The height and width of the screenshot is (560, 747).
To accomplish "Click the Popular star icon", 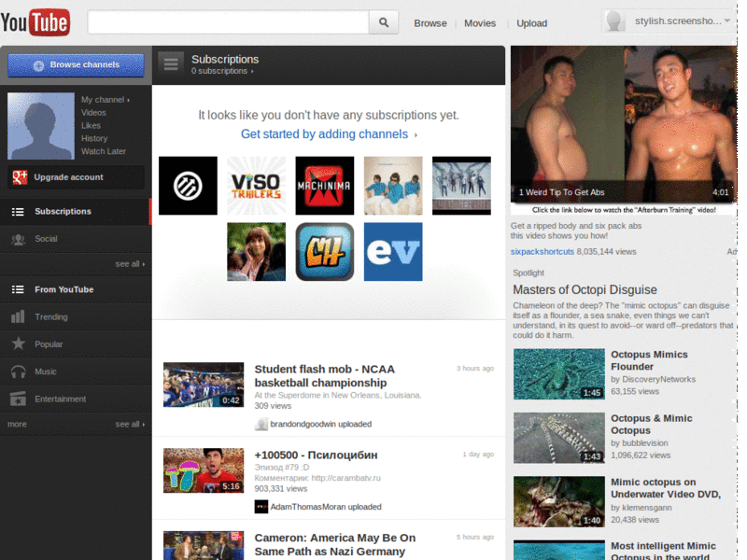I will click(x=18, y=343).
